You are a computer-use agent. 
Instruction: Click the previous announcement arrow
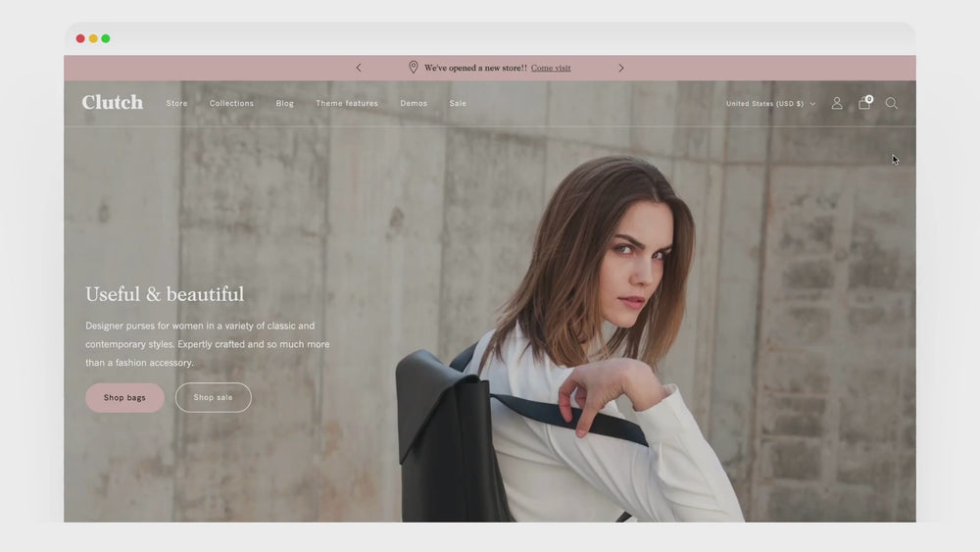(359, 68)
